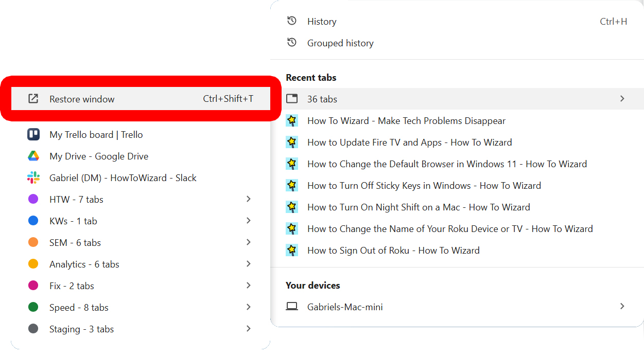The height and width of the screenshot is (356, 644).
Task: Click the Grouped history clock icon
Action: pos(292,43)
